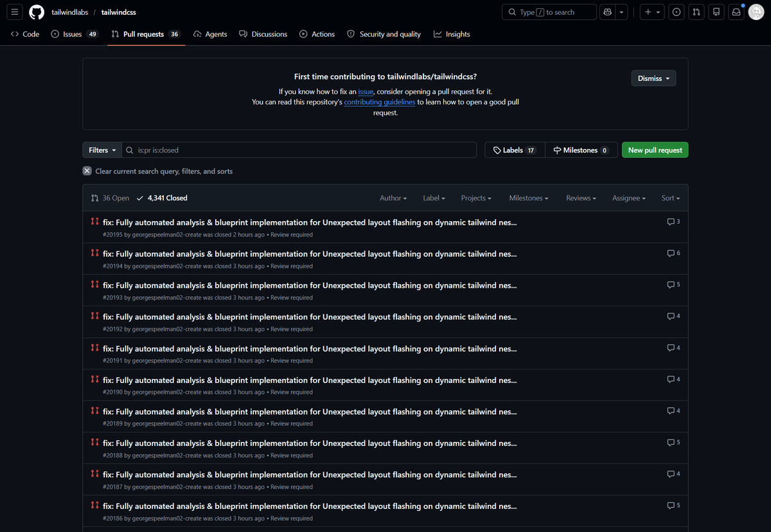Expand the Assignee filter dropdown
Viewport: 771px width, 532px height.
629,198
